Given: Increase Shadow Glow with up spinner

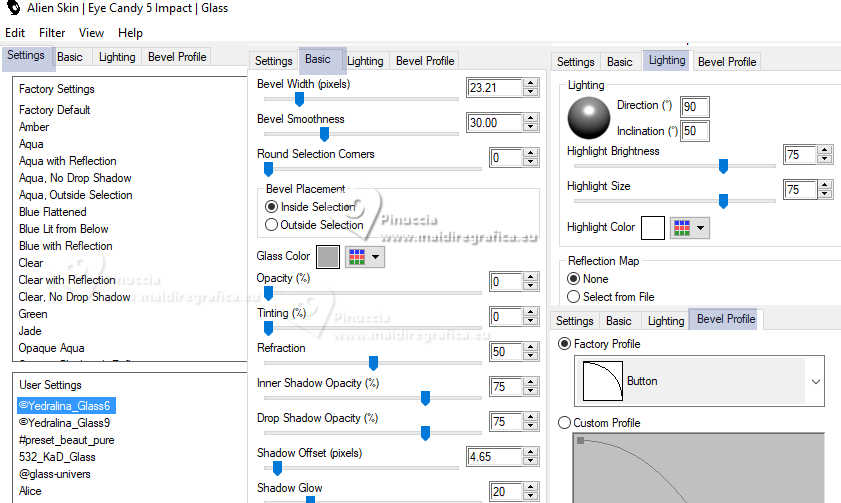Looking at the screenshot, I should click(530, 487).
